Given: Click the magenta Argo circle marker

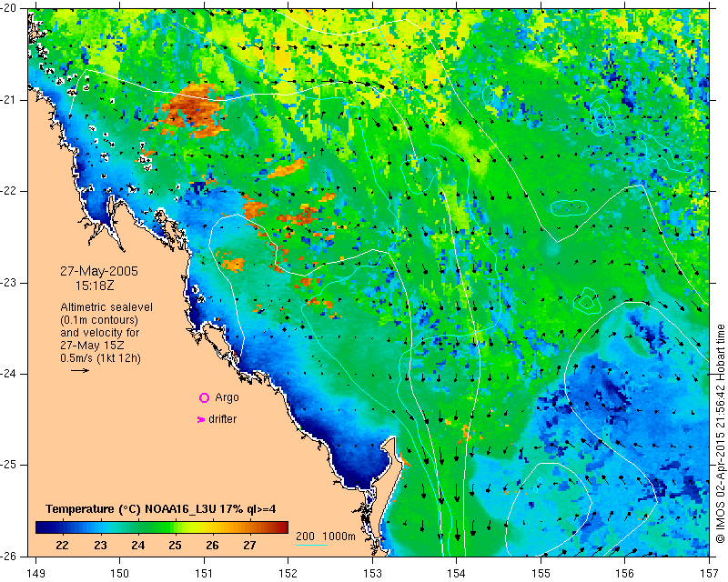Looking at the screenshot, I should (x=204, y=397).
